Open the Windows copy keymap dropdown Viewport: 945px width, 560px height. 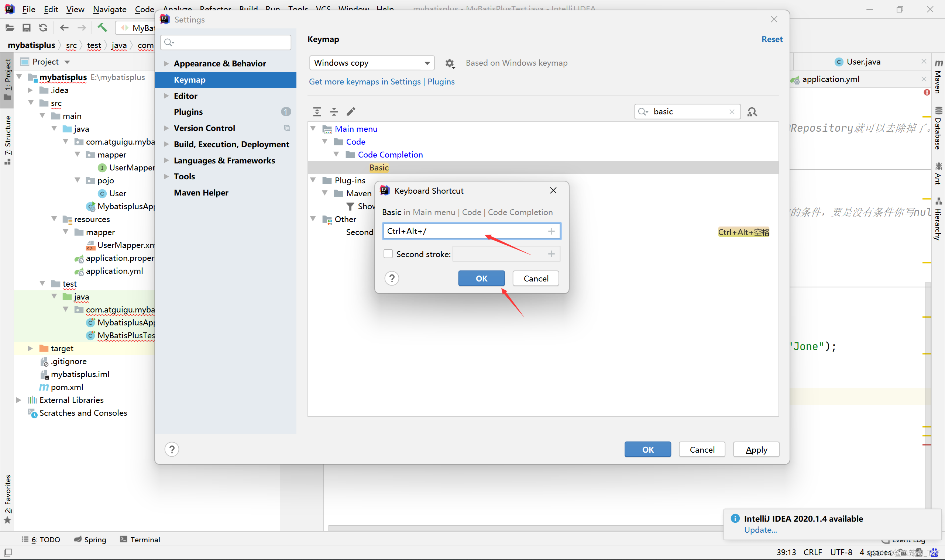[371, 63]
